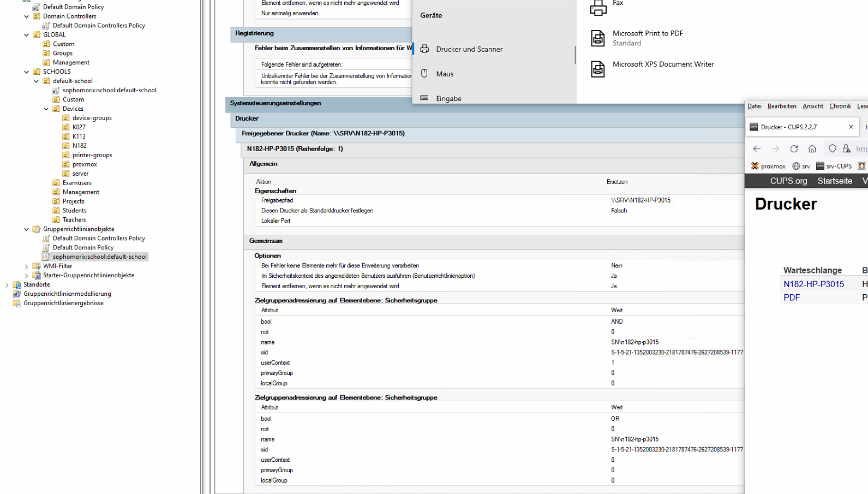
Task: Open the PDF print queue link
Action: click(792, 297)
